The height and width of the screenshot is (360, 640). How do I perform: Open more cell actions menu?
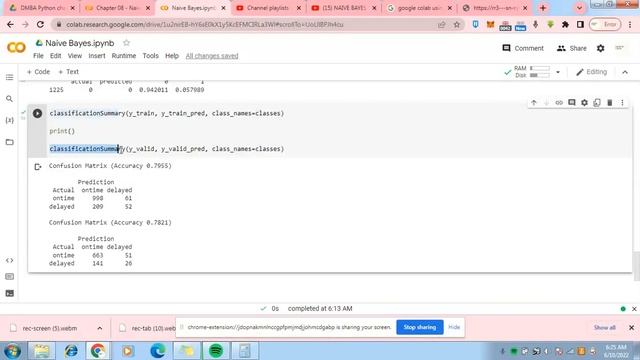coord(622,103)
